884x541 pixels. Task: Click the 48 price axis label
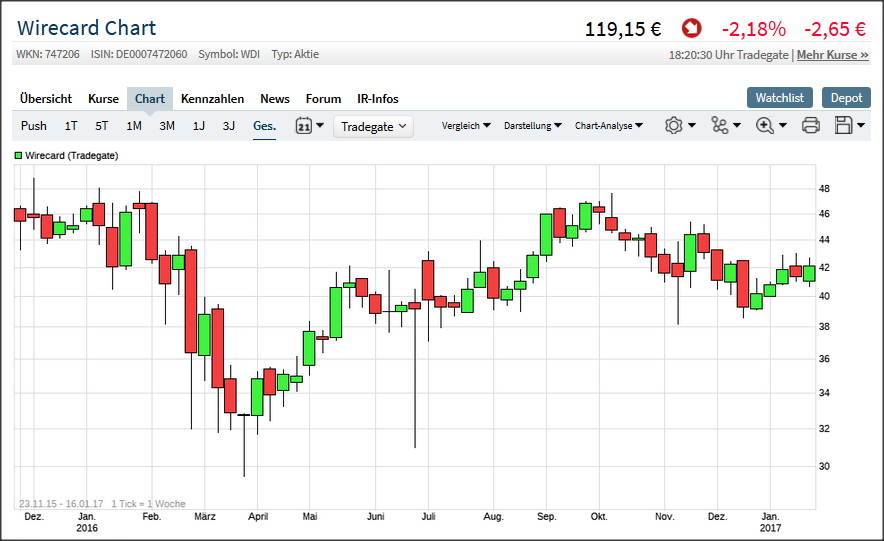click(824, 189)
